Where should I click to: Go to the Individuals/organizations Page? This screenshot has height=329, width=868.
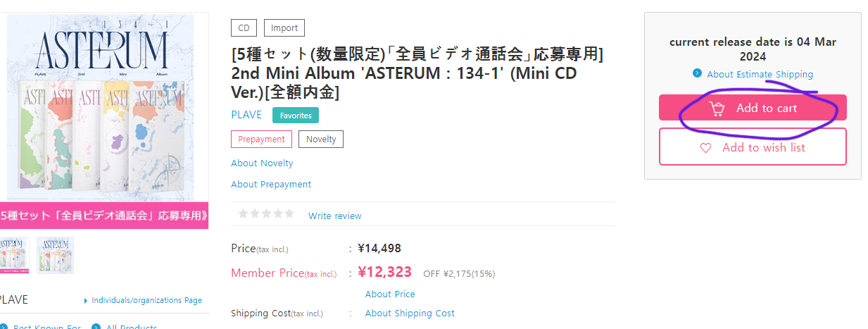(x=146, y=300)
